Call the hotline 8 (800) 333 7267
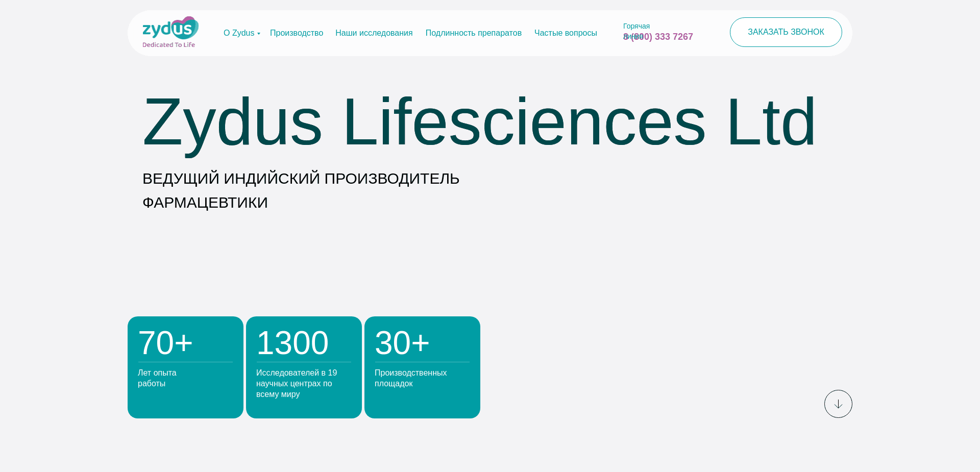The width and height of the screenshot is (980, 472). [x=658, y=36]
